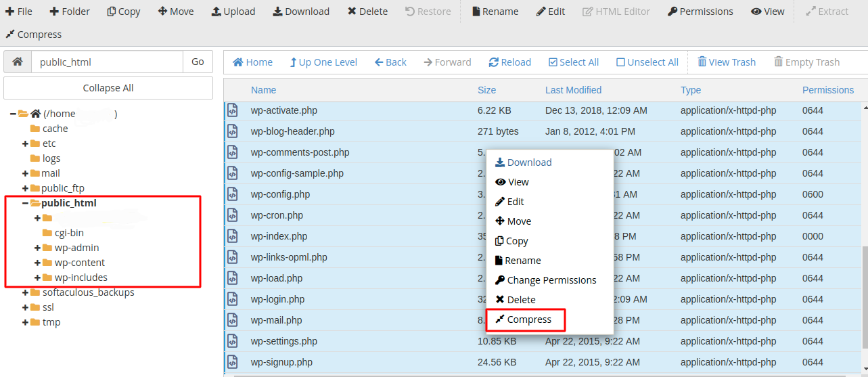Viewport: 868px width, 377px height.
Task: Click the wp-activate.php file icon
Action: click(x=233, y=110)
